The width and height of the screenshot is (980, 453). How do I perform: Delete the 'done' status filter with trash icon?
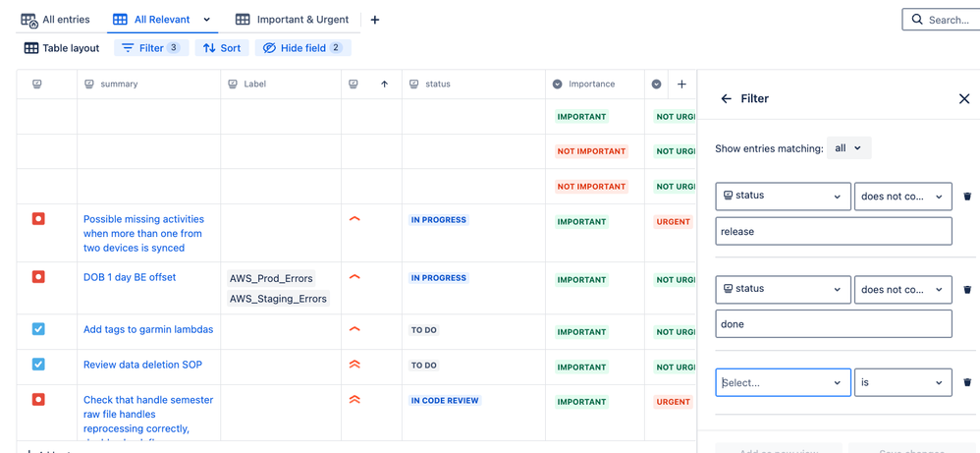tap(967, 290)
